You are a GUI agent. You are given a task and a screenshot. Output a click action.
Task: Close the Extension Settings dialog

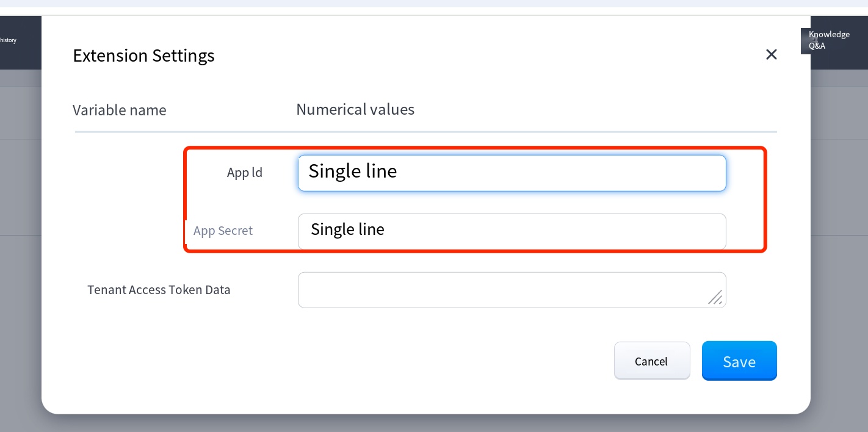(771, 55)
